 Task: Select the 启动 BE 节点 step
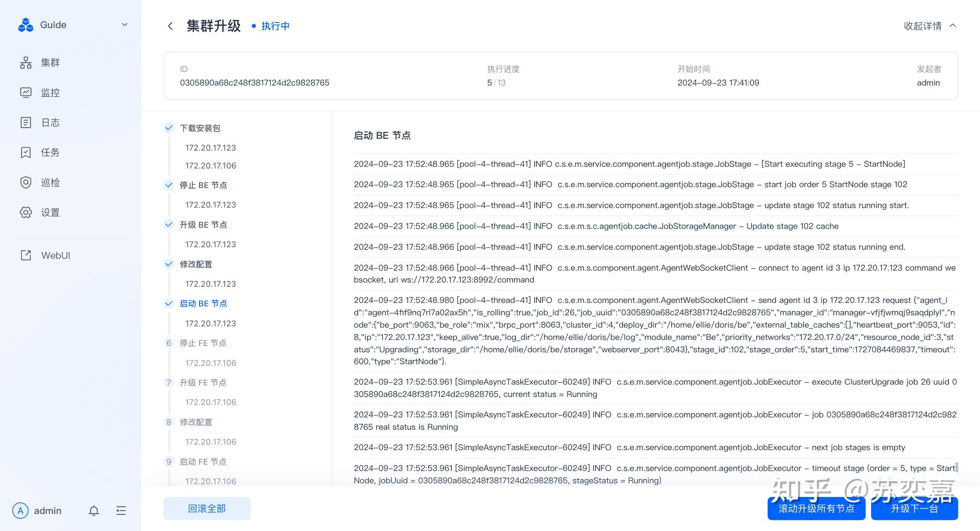pyautogui.click(x=203, y=303)
